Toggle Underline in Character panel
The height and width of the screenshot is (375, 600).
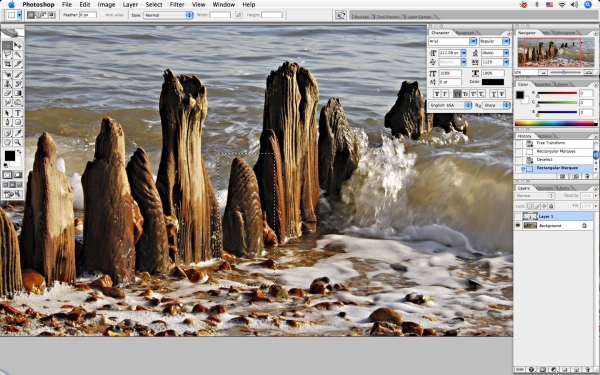point(494,94)
